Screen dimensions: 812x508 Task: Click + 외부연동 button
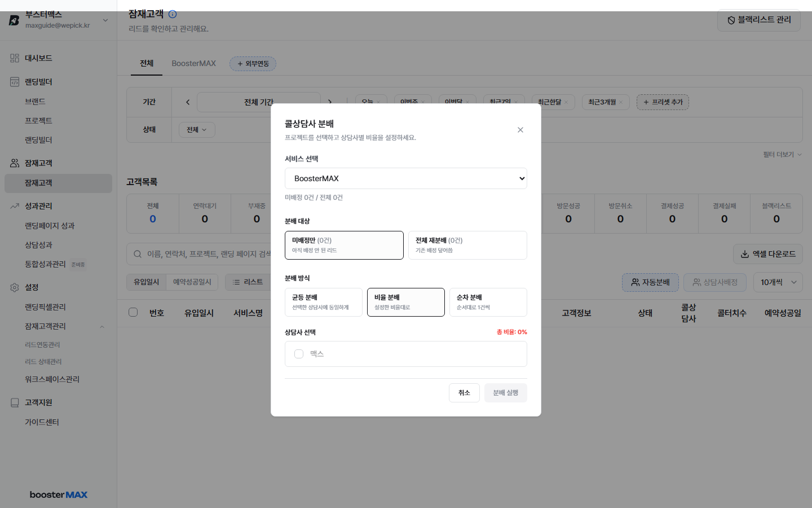[x=253, y=64]
